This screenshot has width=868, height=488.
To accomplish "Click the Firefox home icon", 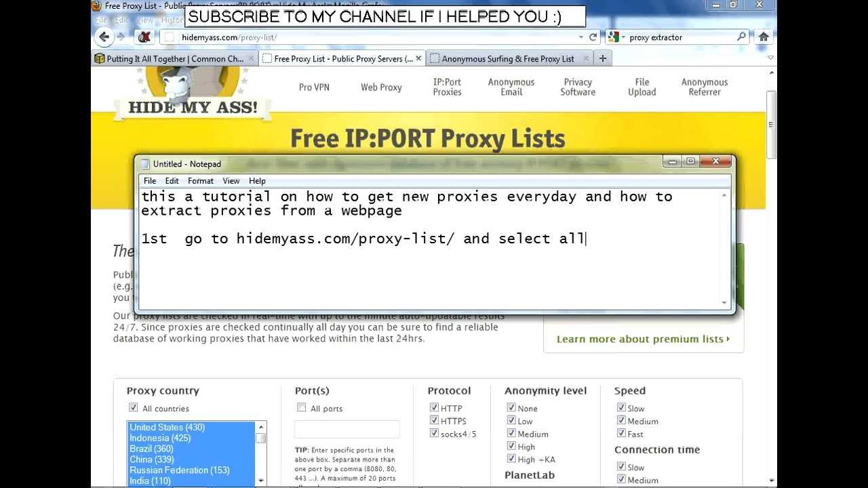I will coord(764,37).
